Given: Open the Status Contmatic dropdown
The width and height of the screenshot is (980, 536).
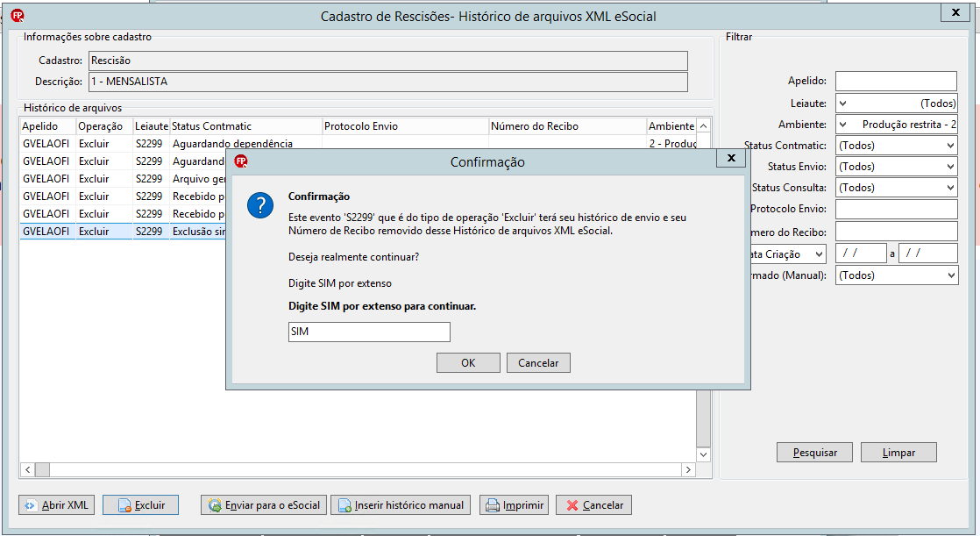Looking at the screenshot, I should point(896,146).
